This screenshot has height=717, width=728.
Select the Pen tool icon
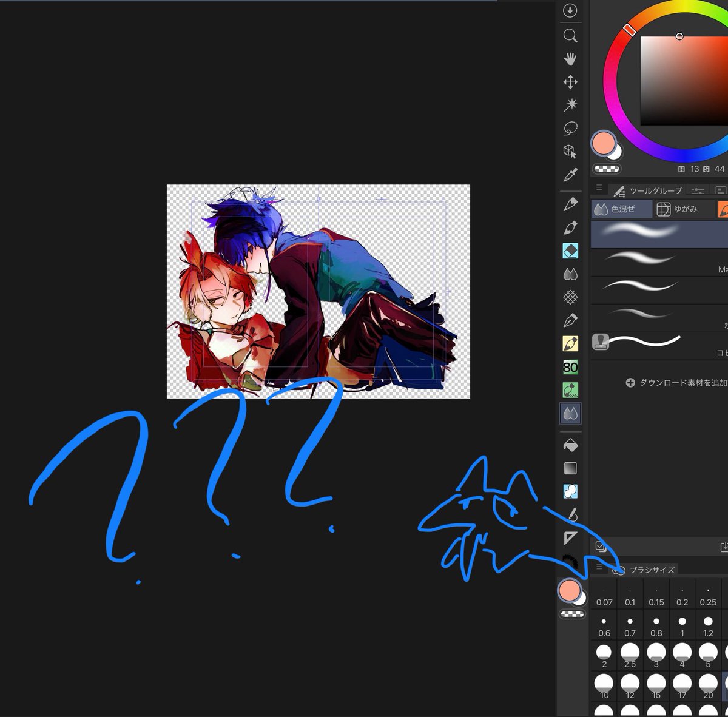[x=570, y=204]
